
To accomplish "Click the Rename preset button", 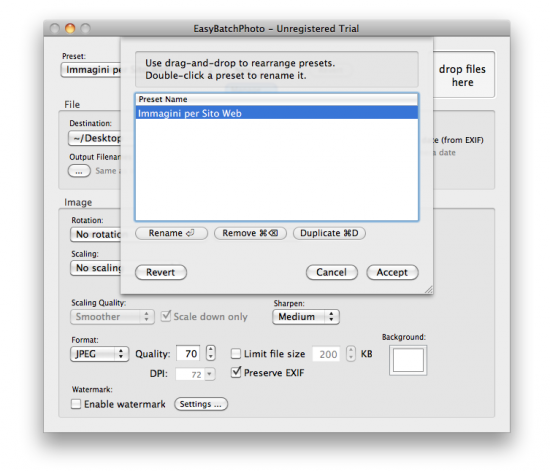I will pyautogui.click(x=172, y=233).
